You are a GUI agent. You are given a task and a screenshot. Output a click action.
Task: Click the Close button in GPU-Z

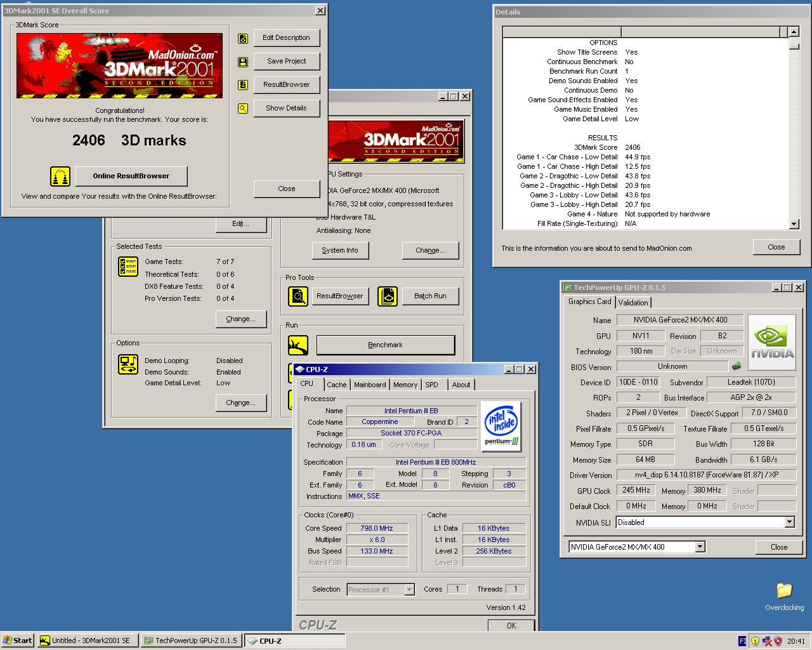tap(779, 547)
